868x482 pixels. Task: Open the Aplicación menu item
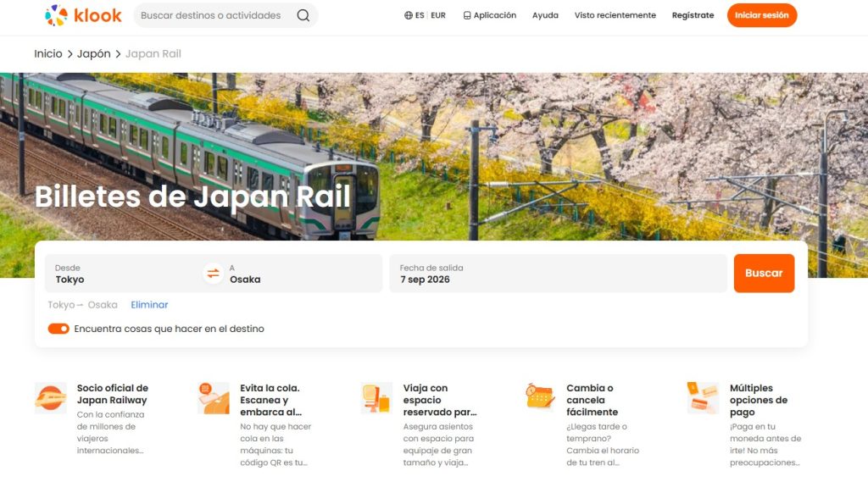[x=490, y=15]
